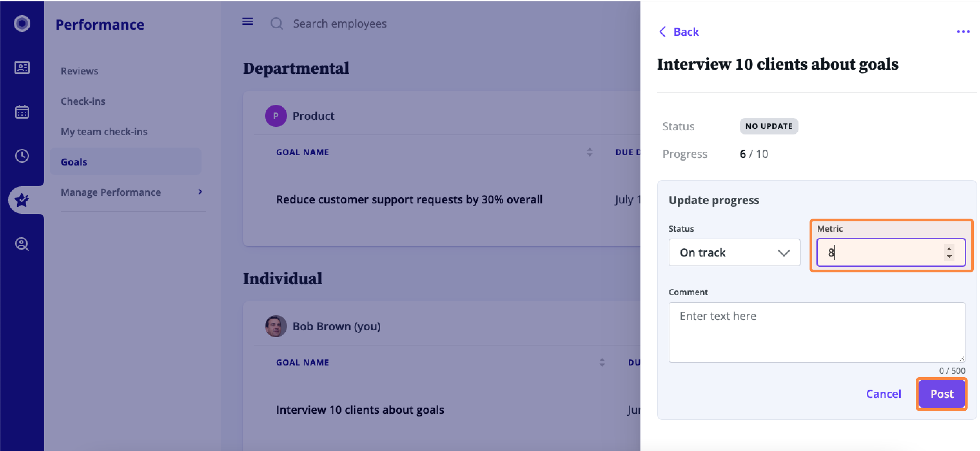The width and height of the screenshot is (980, 451).
Task: Click the Back link in the panel
Action: pos(679,32)
